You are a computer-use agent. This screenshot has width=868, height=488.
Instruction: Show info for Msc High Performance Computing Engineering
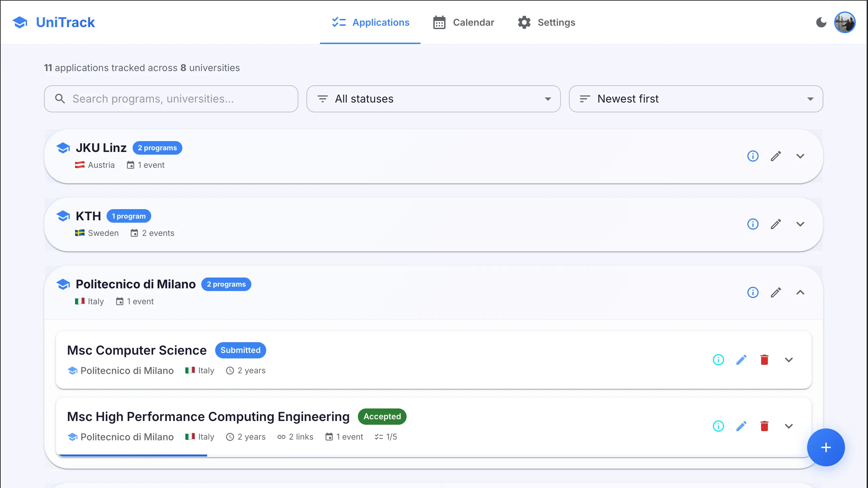click(718, 426)
